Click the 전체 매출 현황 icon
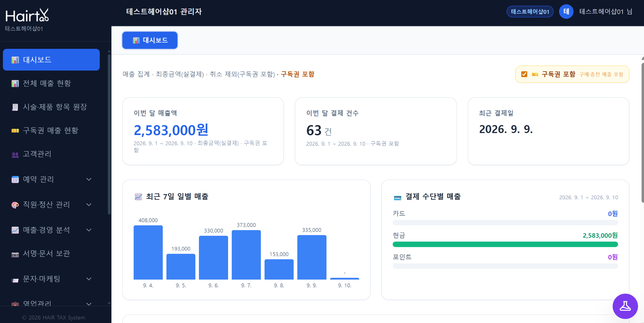 pos(15,83)
